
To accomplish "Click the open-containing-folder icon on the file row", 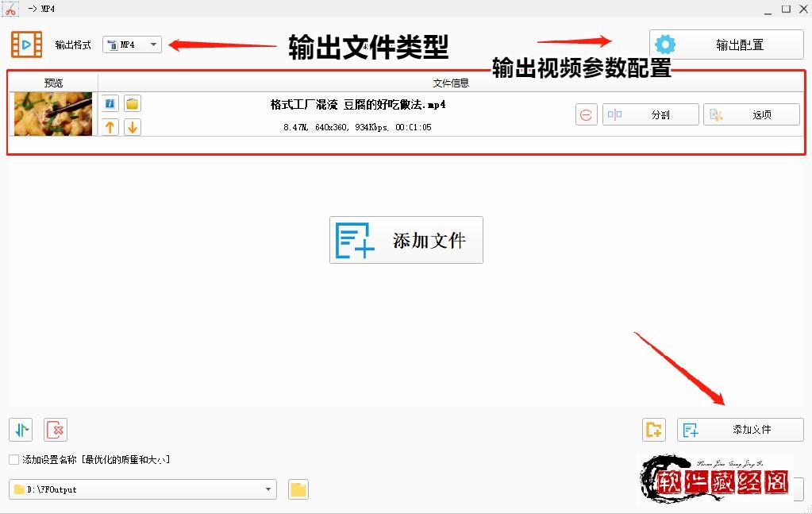I will 132,103.
